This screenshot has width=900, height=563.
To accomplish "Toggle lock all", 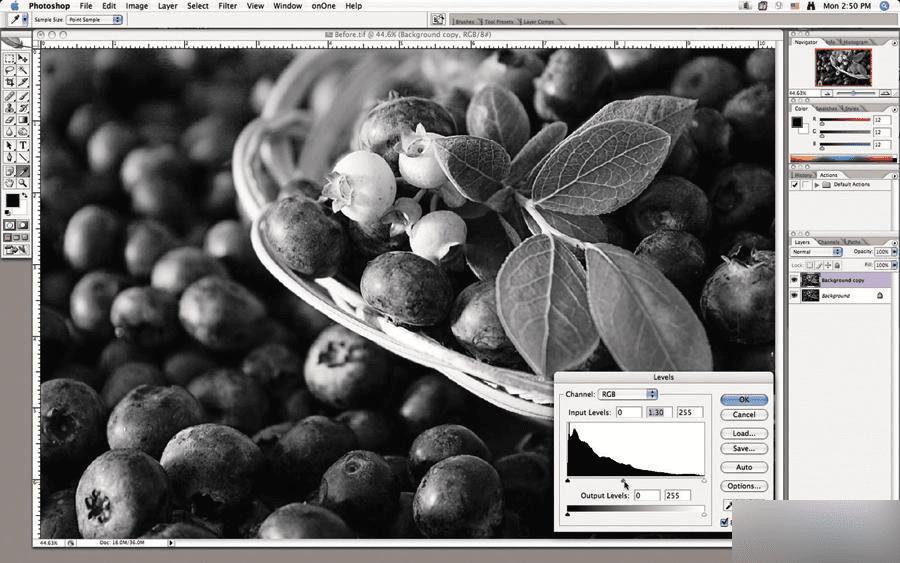I will [x=837, y=265].
